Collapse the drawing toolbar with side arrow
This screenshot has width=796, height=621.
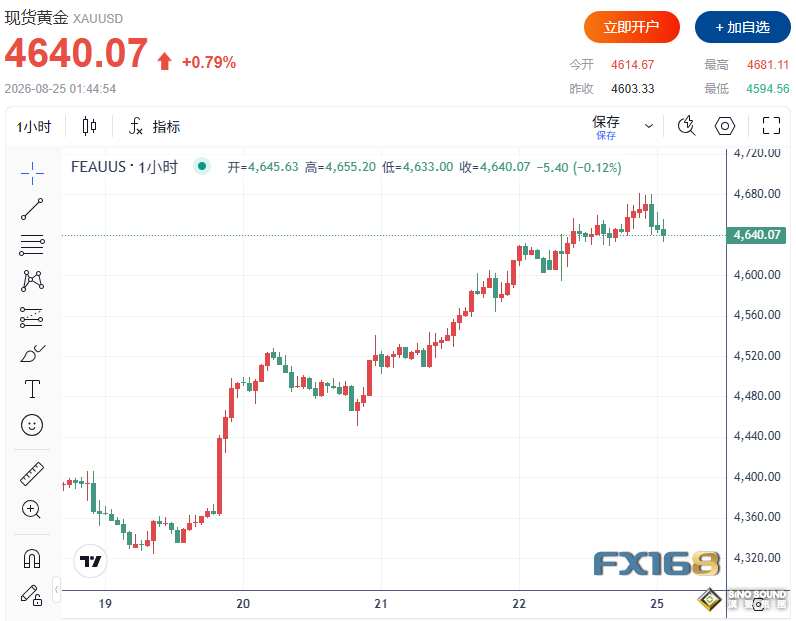coord(56,590)
